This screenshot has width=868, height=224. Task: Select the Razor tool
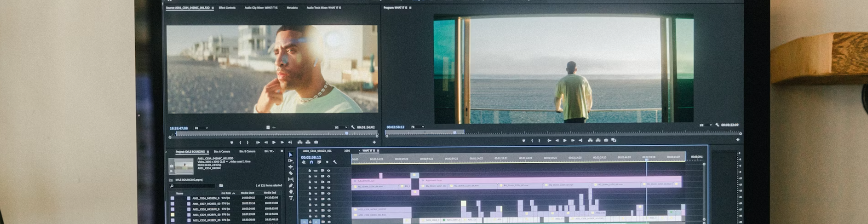coord(291,173)
